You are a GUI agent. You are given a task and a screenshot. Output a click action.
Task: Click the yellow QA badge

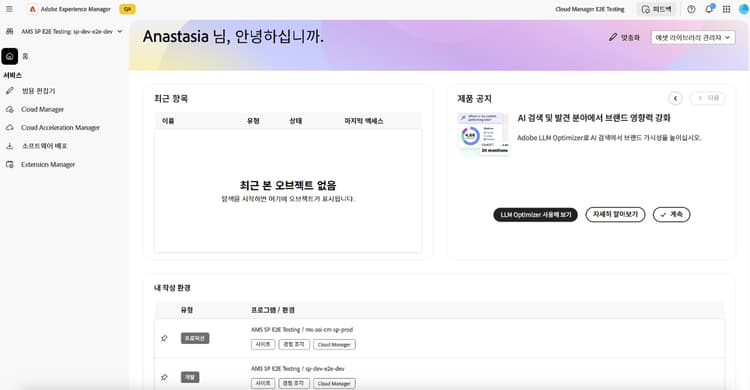127,9
